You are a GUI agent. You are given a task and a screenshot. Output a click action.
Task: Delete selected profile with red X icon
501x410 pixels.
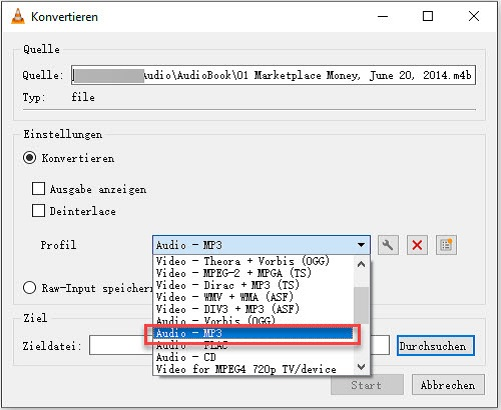point(417,245)
